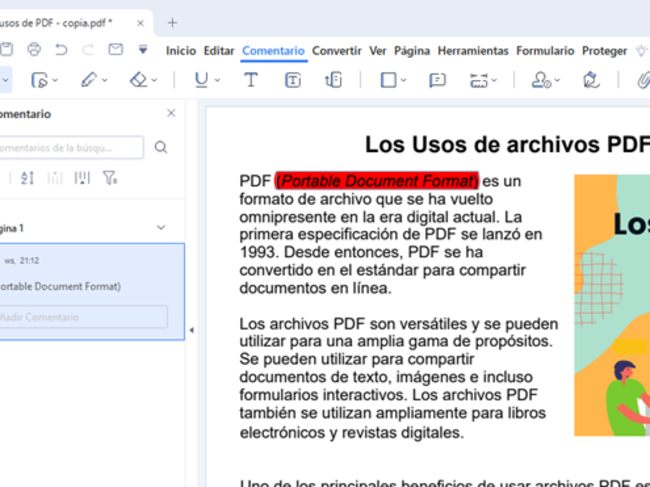The width and height of the screenshot is (650, 487).
Task: Click the print icon in quick toolbar
Action: click(x=34, y=49)
